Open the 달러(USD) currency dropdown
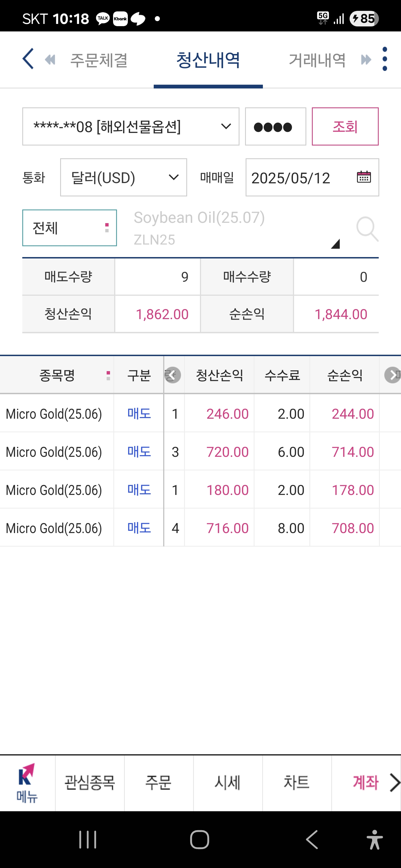Screen dimensions: 401x868 click(123, 177)
